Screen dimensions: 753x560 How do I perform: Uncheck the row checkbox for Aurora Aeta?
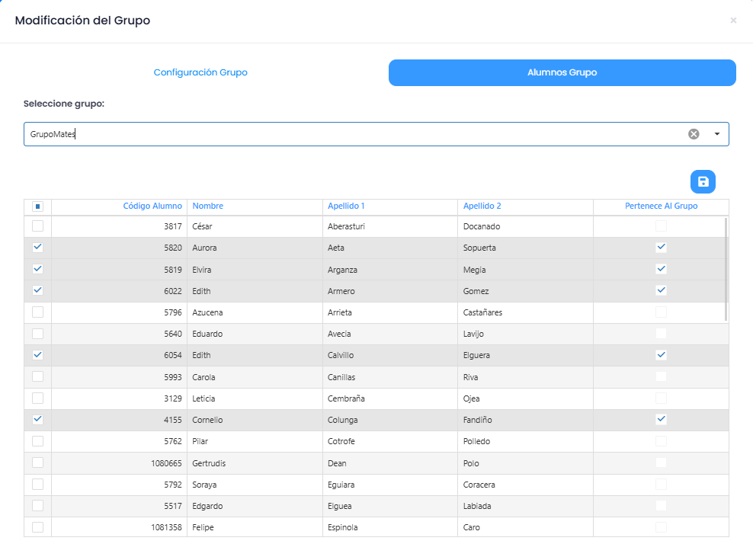[37, 248]
